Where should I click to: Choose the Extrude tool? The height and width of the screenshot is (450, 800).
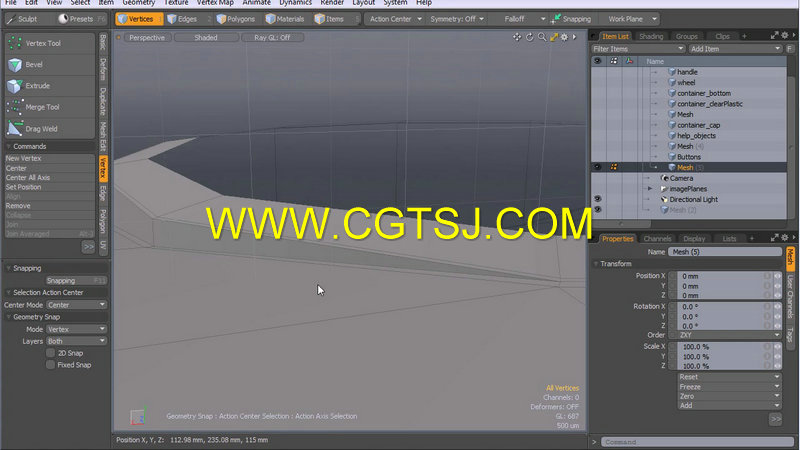coord(50,86)
